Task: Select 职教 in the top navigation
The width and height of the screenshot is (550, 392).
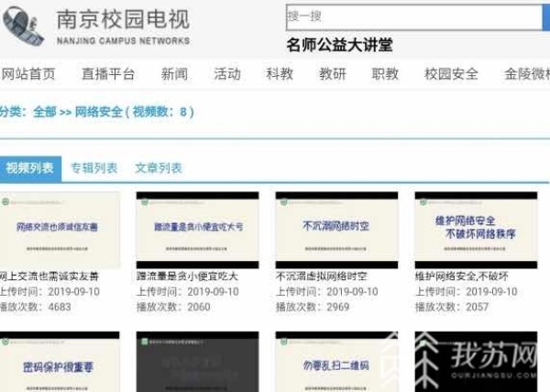Action: [x=385, y=74]
